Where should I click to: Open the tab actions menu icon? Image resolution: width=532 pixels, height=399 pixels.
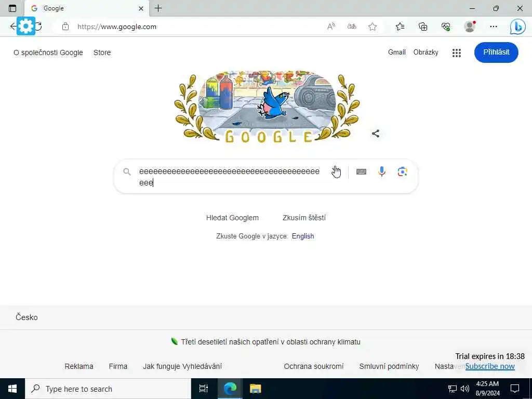[12, 8]
